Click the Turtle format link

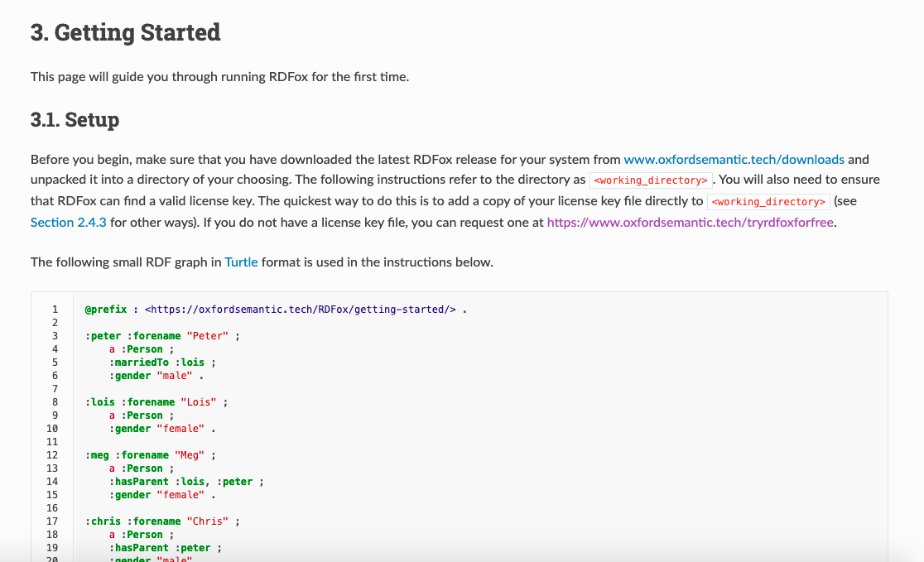pyautogui.click(x=241, y=262)
